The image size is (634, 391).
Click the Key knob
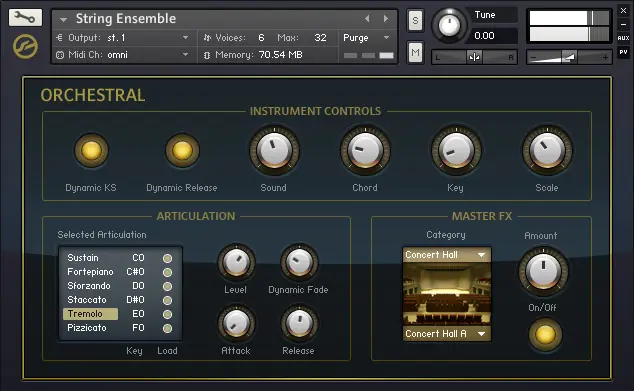(x=456, y=150)
